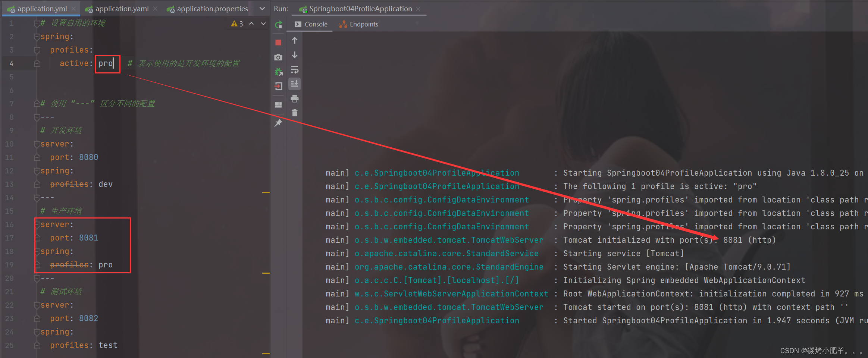Collapse spring block on line 24
868x358 pixels.
coord(37,332)
